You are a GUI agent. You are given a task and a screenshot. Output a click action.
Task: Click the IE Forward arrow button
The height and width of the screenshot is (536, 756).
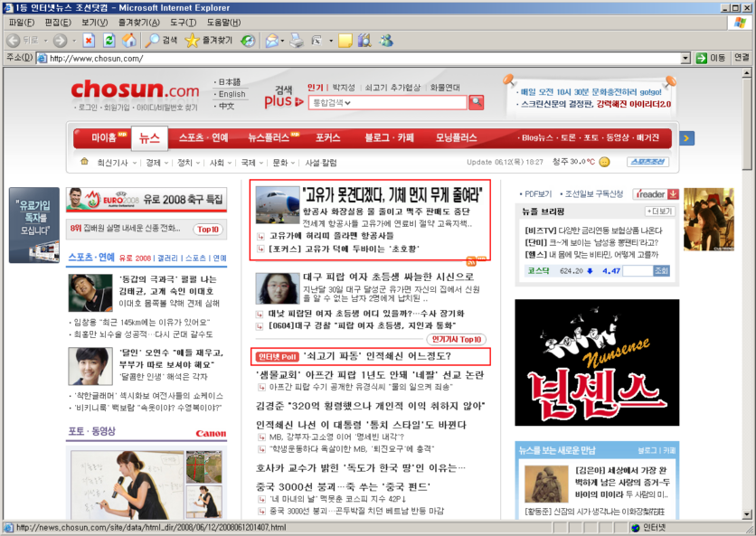pyautogui.click(x=60, y=41)
